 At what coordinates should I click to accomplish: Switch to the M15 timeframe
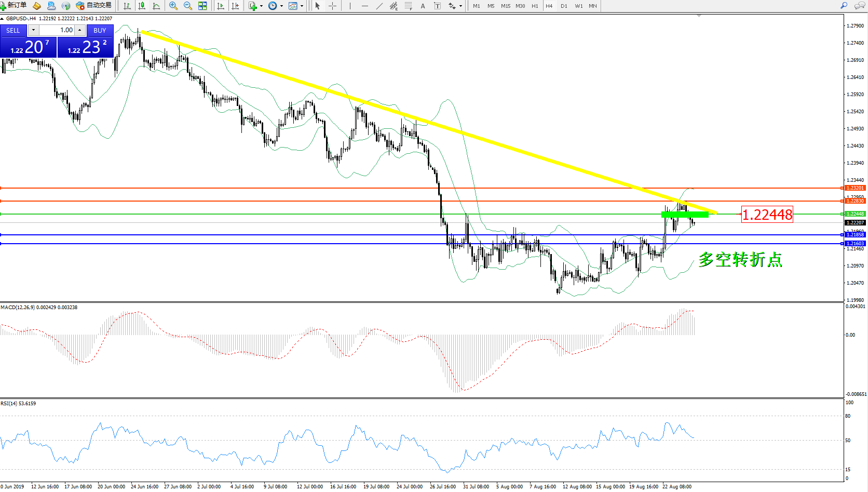[x=506, y=6]
